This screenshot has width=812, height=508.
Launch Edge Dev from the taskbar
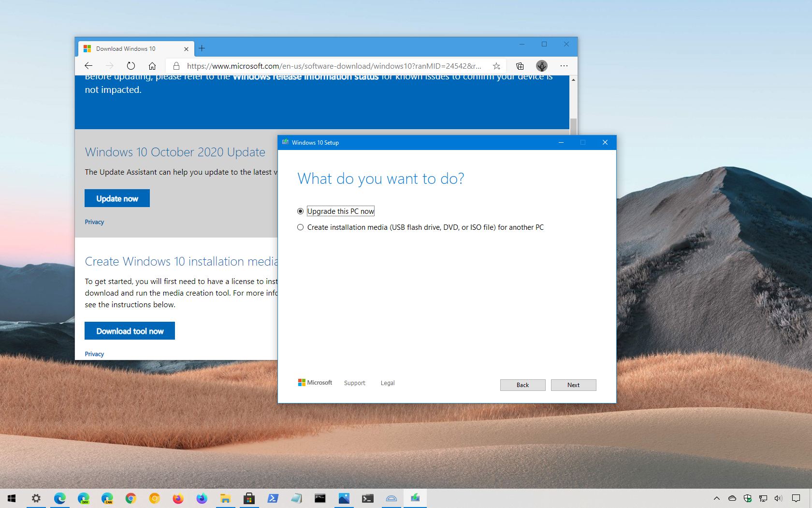tap(84, 498)
